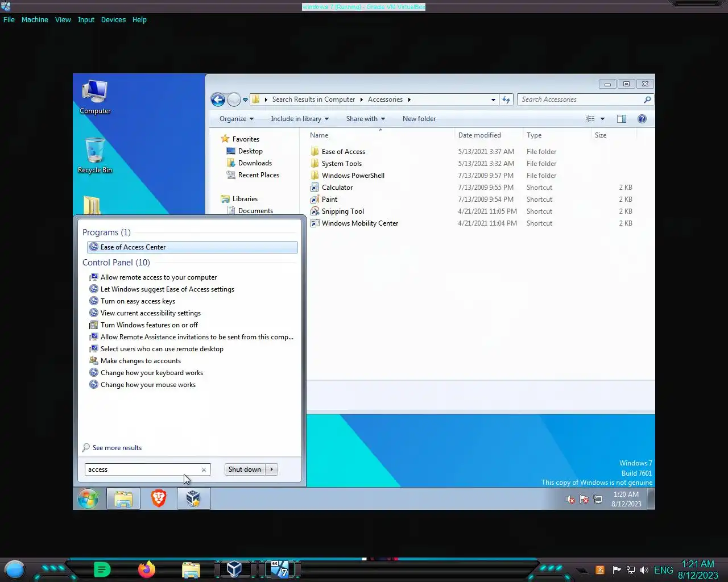
Task: Select the Ease of Access folder icon
Action: 315,152
